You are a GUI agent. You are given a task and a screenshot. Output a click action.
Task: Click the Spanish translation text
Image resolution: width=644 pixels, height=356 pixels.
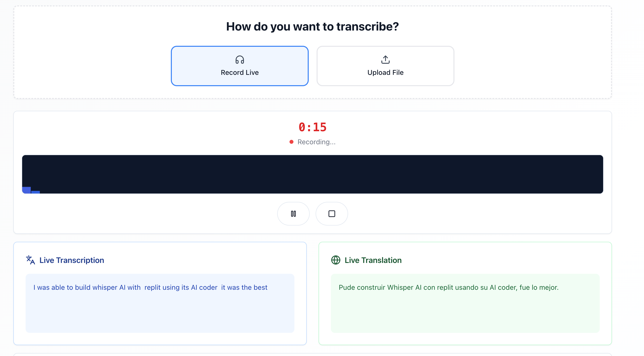tap(448, 288)
